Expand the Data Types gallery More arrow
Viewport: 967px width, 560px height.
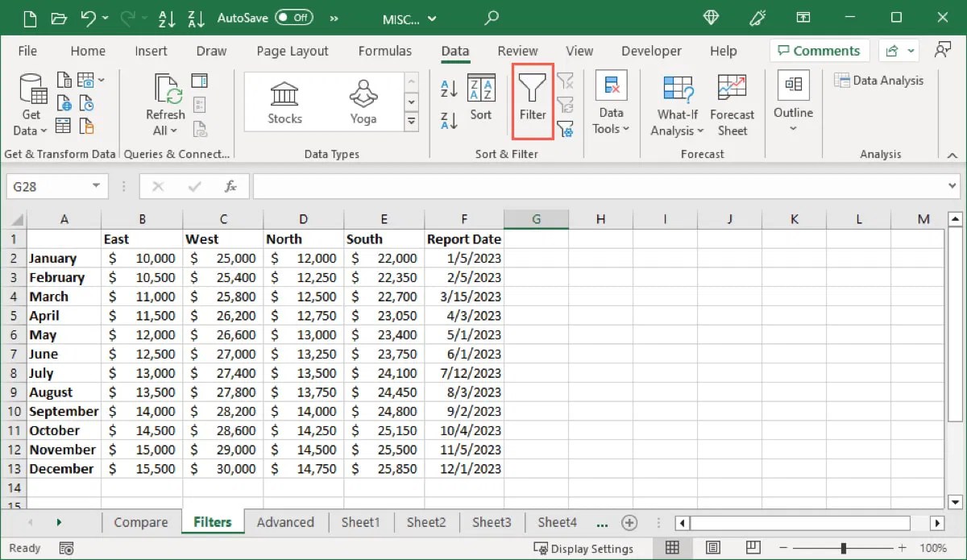coord(412,122)
